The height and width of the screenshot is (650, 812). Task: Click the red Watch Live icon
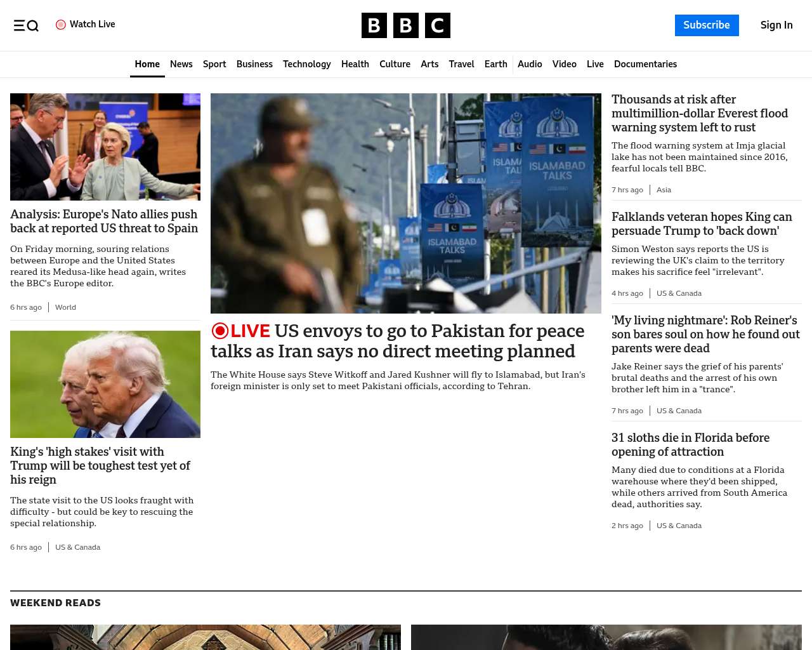click(x=61, y=25)
